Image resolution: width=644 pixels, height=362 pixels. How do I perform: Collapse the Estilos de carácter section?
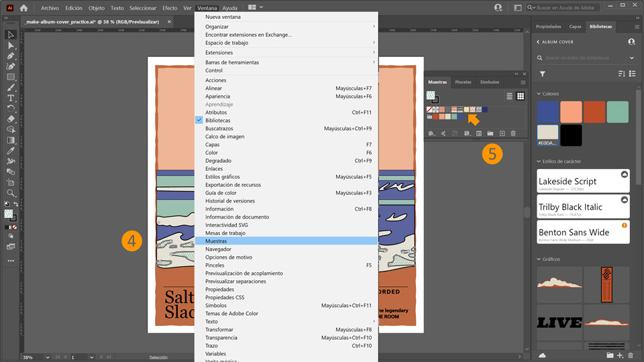pyautogui.click(x=539, y=162)
